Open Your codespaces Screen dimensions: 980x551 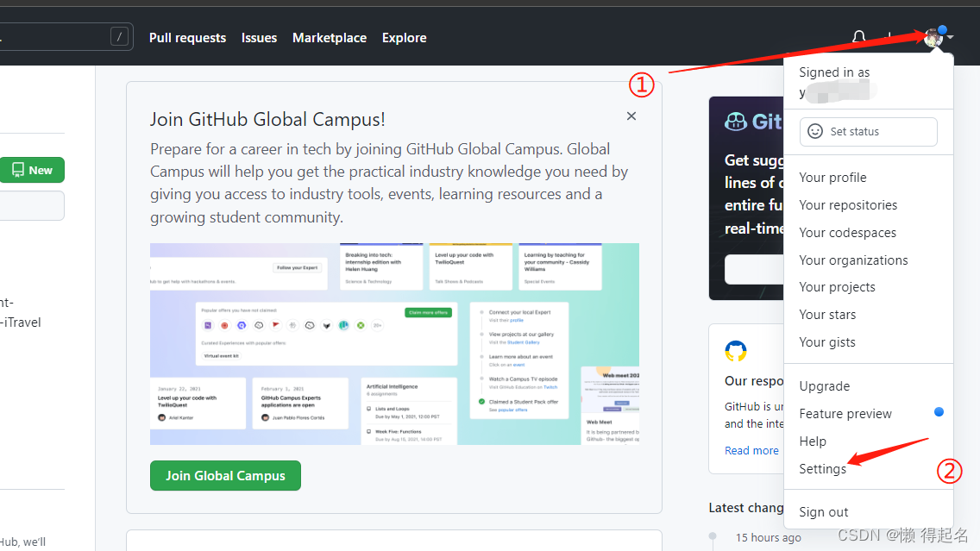tap(847, 233)
